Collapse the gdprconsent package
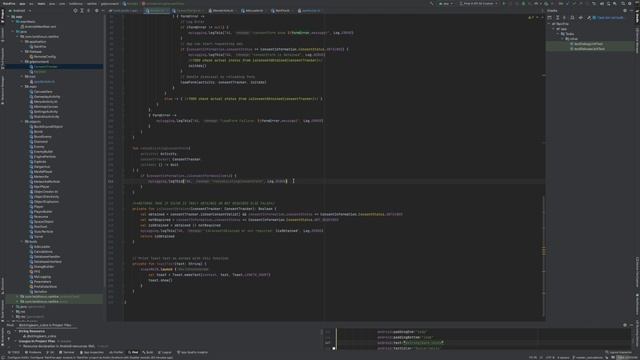Image resolution: width=640 pixels, height=360 pixels. [x=22, y=62]
